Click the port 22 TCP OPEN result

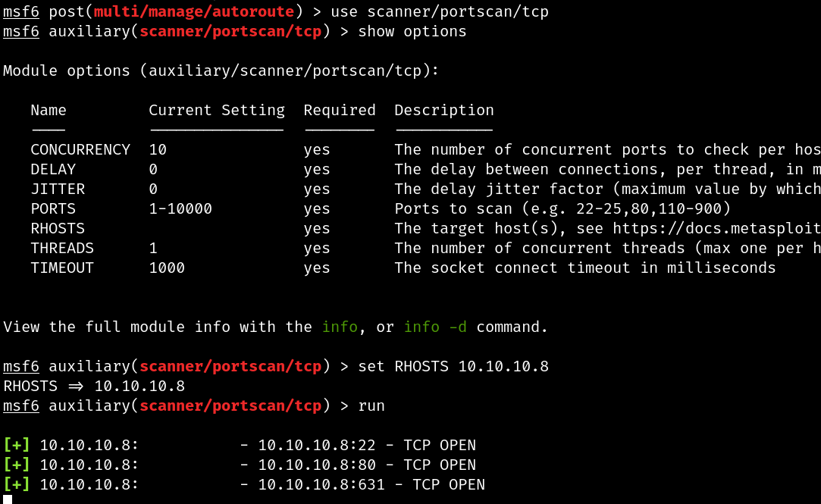pos(367,446)
